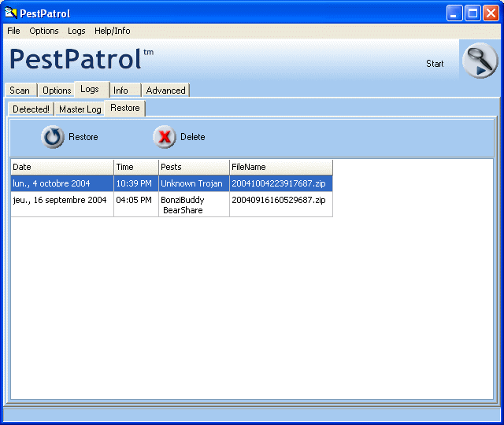Image resolution: width=504 pixels, height=425 pixels.
Task: Click the Restore button label
Action: click(x=83, y=137)
